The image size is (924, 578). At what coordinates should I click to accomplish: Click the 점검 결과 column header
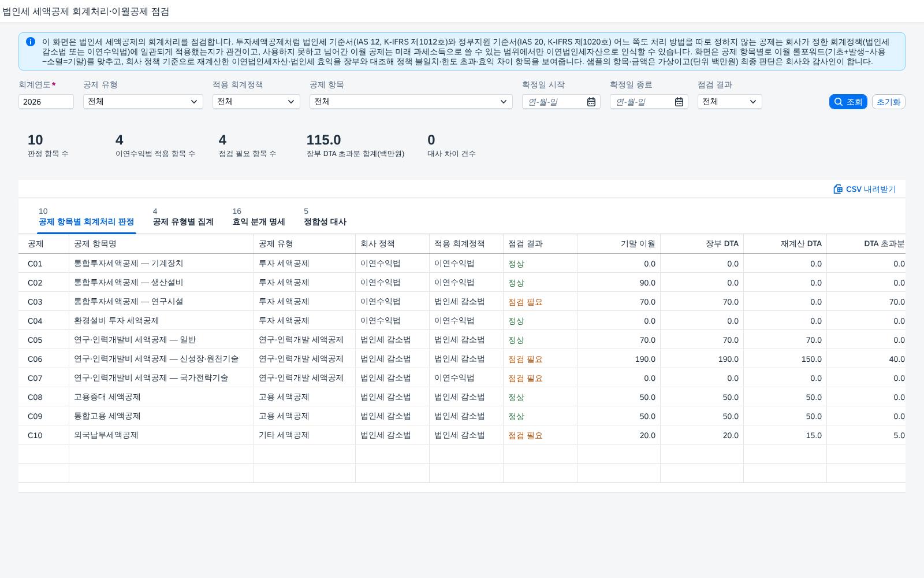[540, 244]
